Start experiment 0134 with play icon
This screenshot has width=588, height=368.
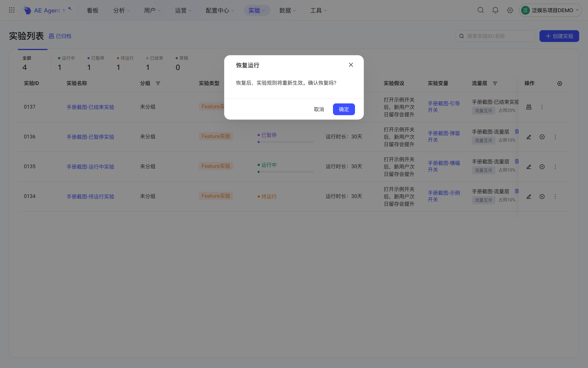[x=542, y=197]
